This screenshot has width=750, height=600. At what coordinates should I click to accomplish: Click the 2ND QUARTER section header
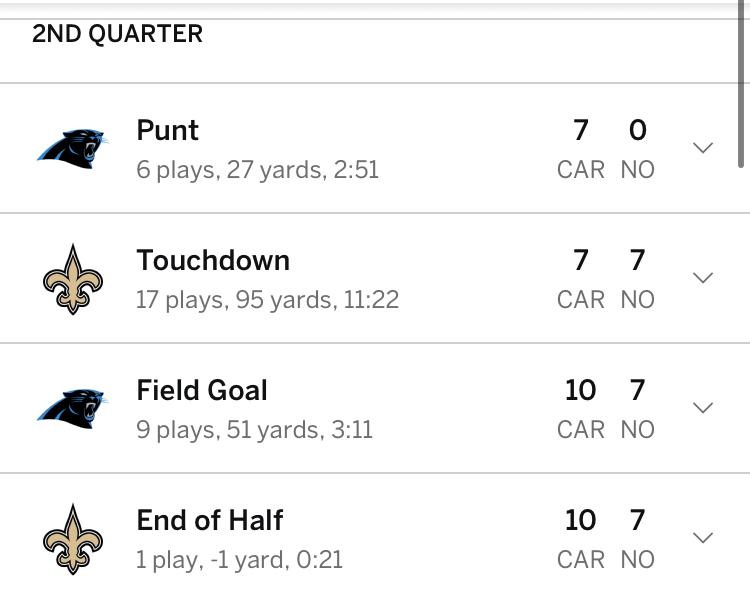(117, 34)
